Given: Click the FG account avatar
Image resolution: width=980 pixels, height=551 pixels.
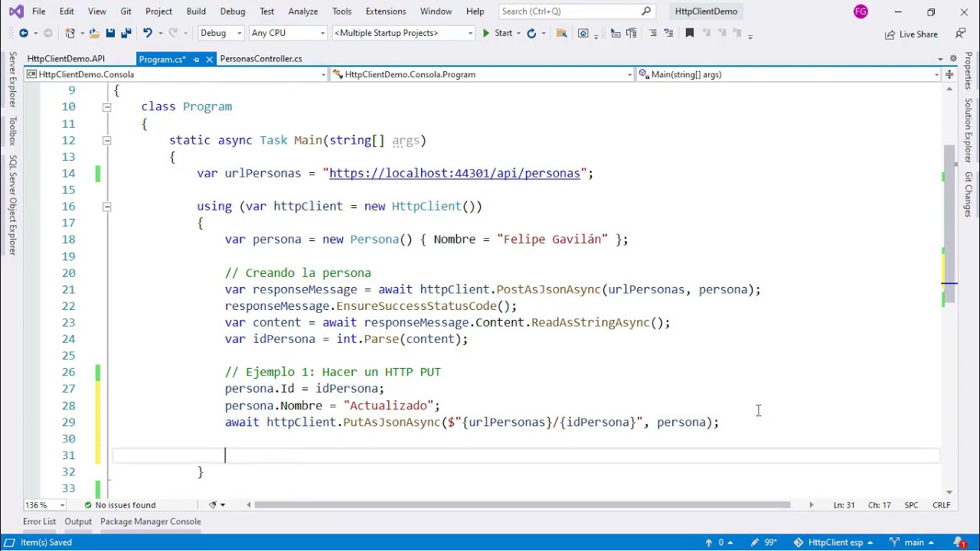Looking at the screenshot, I should [861, 11].
